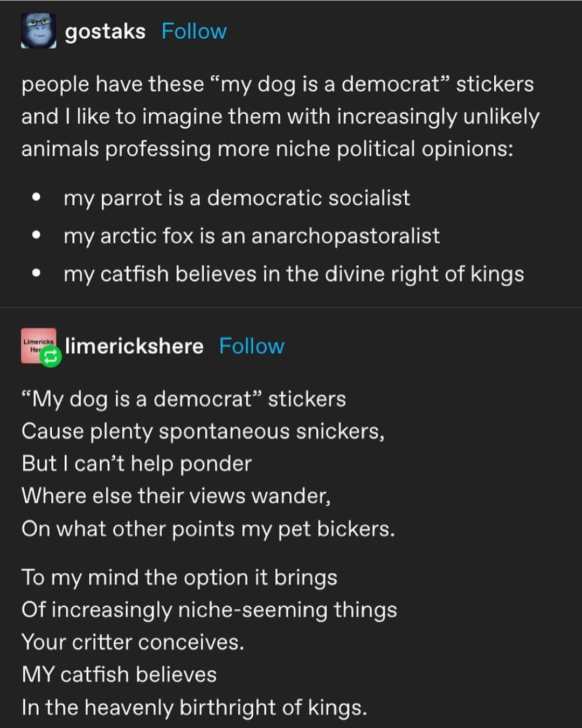This screenshot has height=728, width=582.
Task: Click the green reblog badge icon
Action: point(51,356)
